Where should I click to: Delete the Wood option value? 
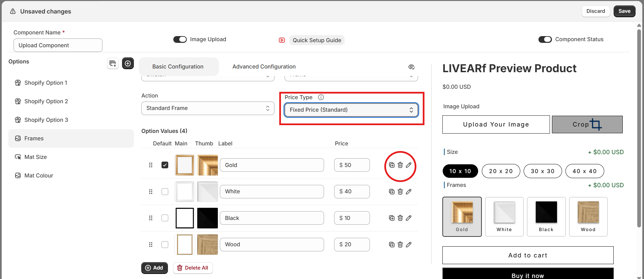point(400,245)
